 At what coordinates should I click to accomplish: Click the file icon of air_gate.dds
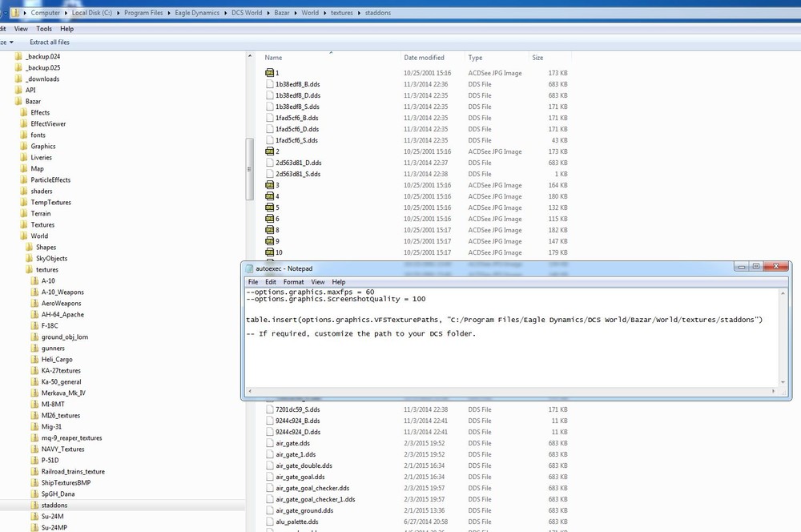tap(270, 443)
